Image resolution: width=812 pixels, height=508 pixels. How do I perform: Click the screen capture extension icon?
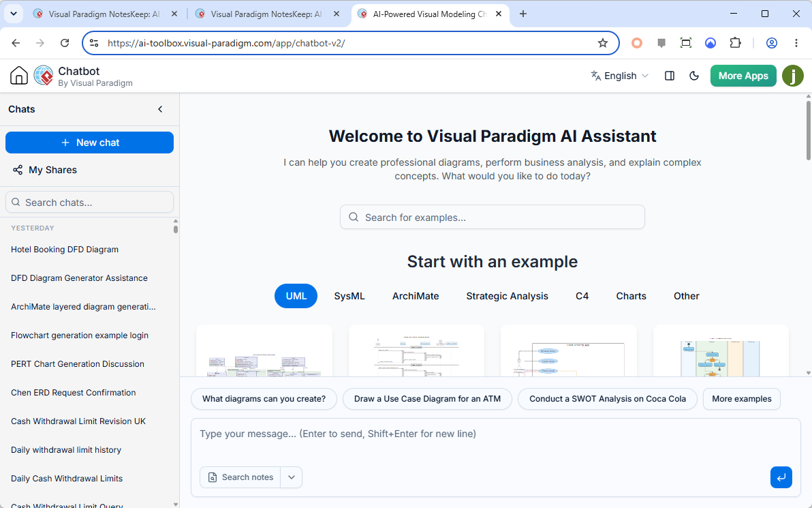point(686,43)
